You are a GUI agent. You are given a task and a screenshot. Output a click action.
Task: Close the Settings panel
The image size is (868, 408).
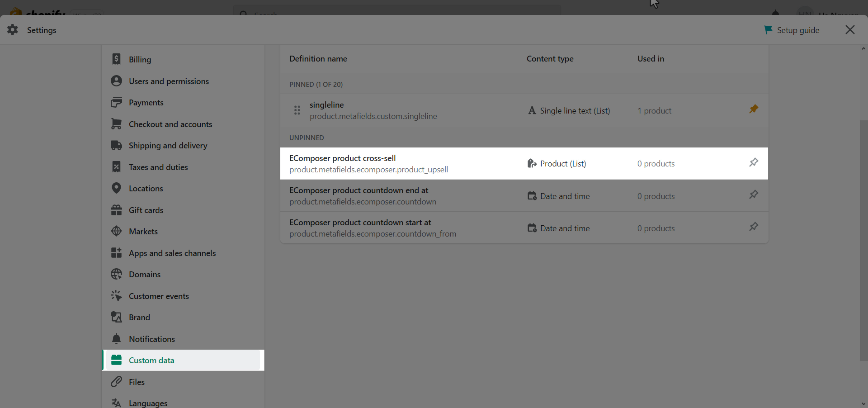click(850, 30)
